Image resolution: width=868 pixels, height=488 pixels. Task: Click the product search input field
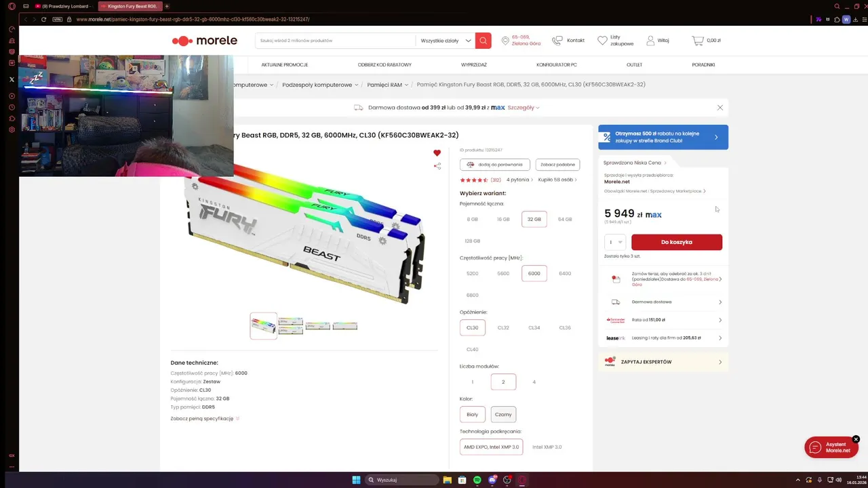[336, 41]
